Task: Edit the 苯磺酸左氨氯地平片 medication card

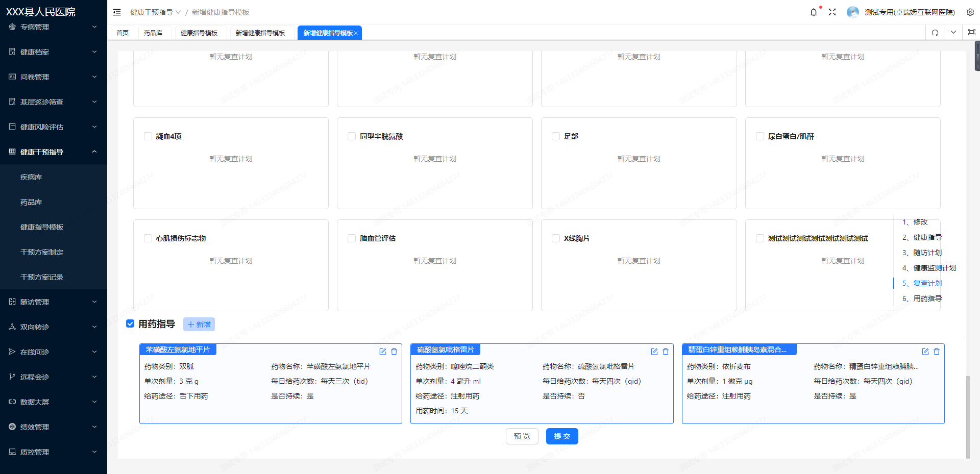Action: pos(383,352)
